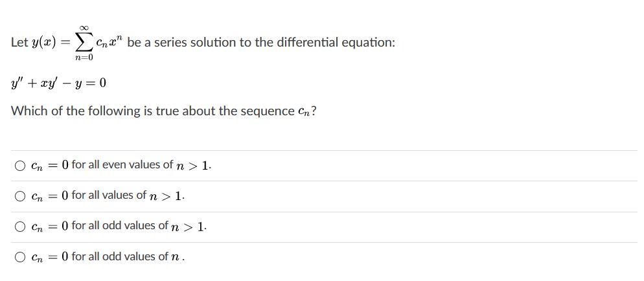Pick the radio for odd values of n > 1

click(x=20, y=227)
